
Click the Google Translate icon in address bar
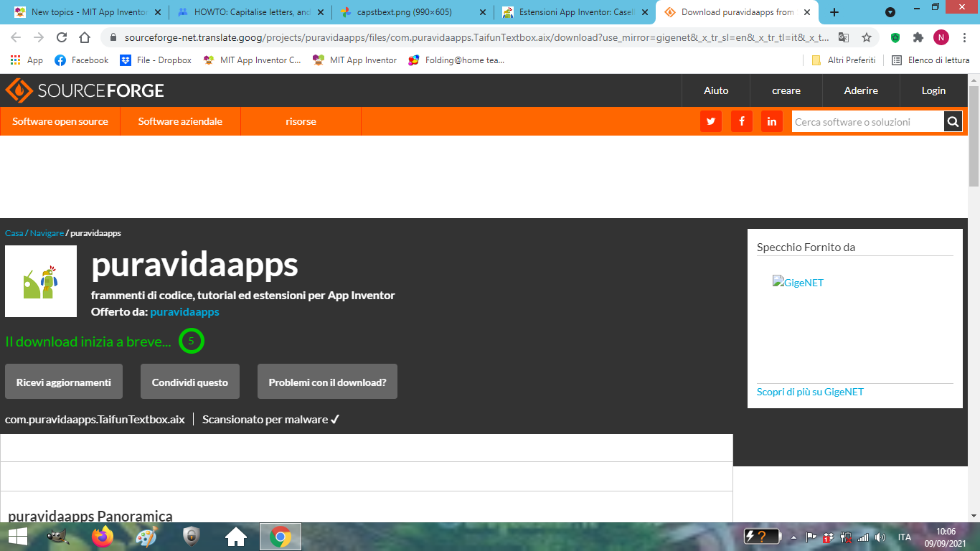tap(844, 38)
